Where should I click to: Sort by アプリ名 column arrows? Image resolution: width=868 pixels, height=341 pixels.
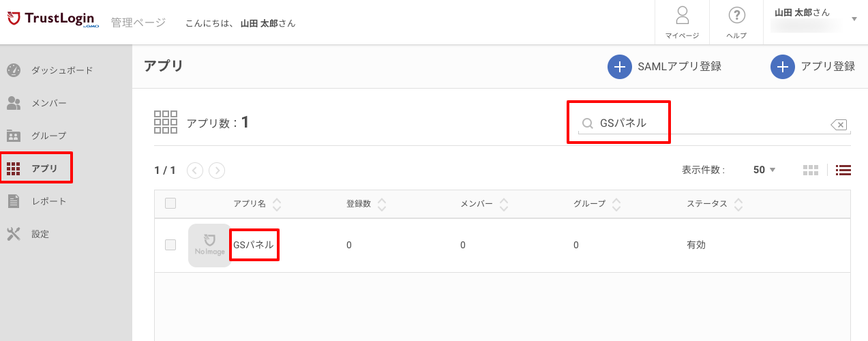click(277, 204)
